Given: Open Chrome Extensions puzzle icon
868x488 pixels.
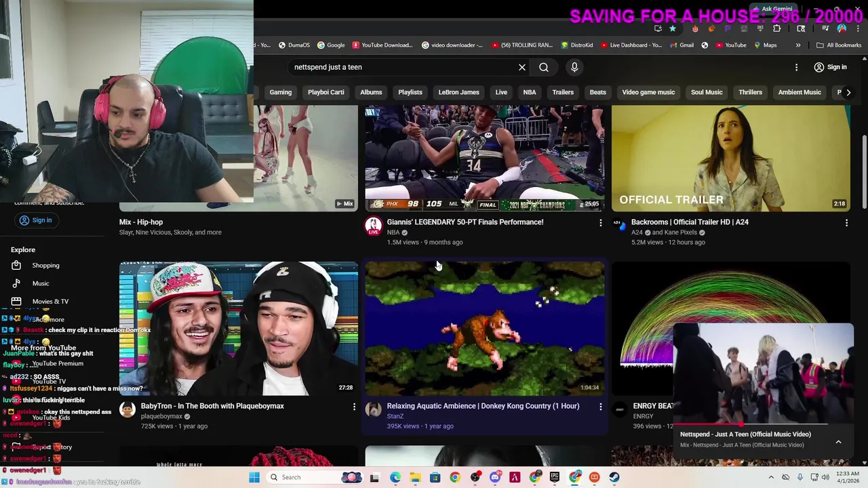Looking at the screenshot, I should click(x=776, y=28).
